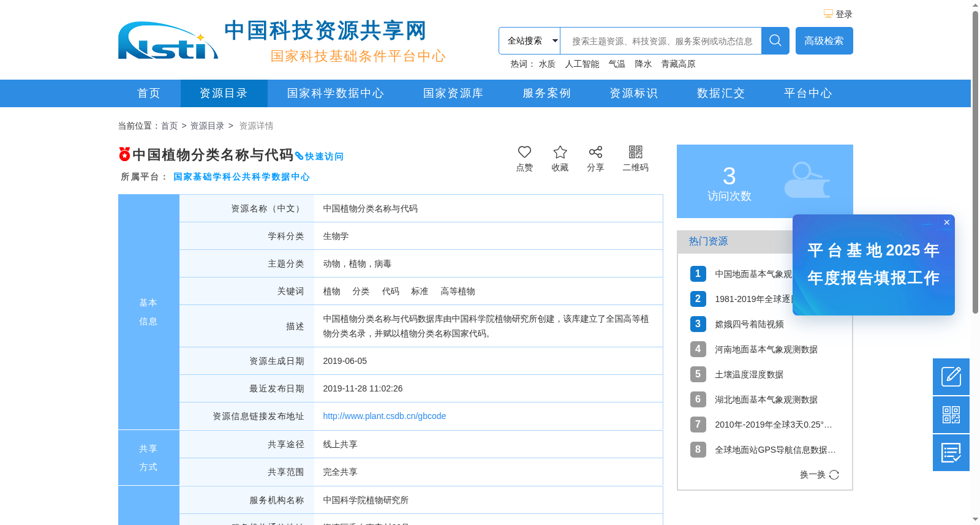Viewport: 980px width, 525px height.
Task: Click the 分享 share icon
Action: click(x=595, y=152)
